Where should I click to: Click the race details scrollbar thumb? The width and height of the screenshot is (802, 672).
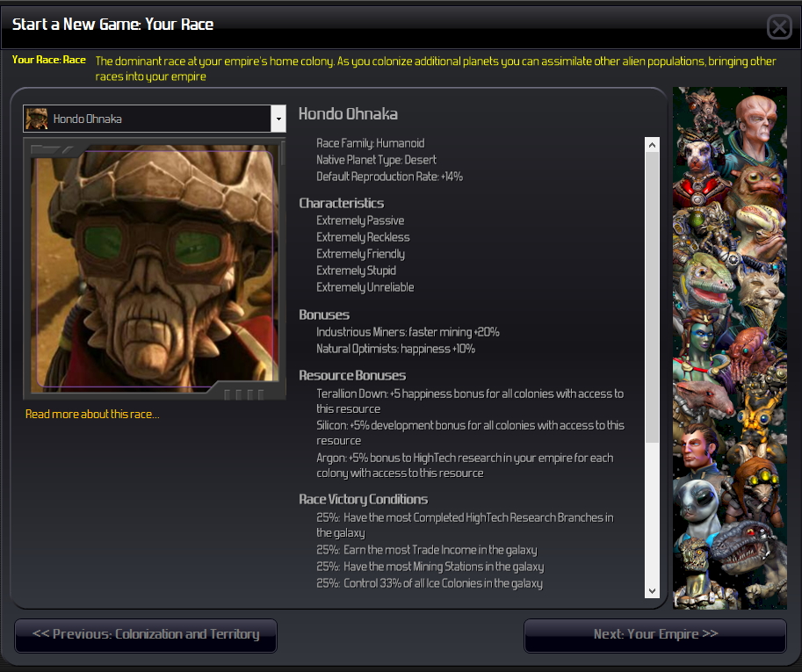click(x=652, y=297)
